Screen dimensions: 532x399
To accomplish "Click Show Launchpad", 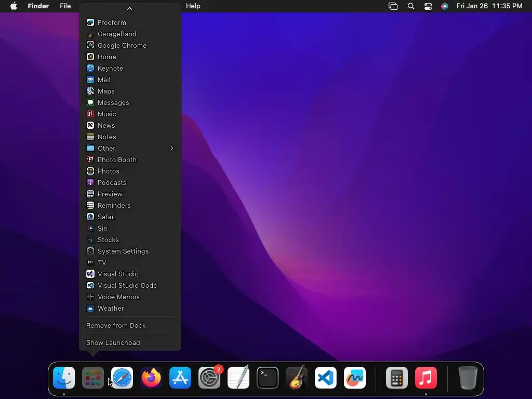I will click(130, 343).
